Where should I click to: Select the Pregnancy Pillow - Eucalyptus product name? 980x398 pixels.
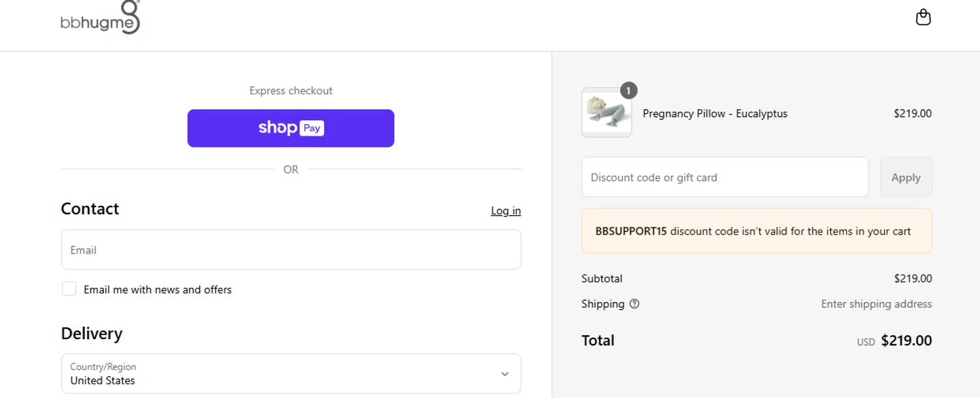[x=715, y=114]
